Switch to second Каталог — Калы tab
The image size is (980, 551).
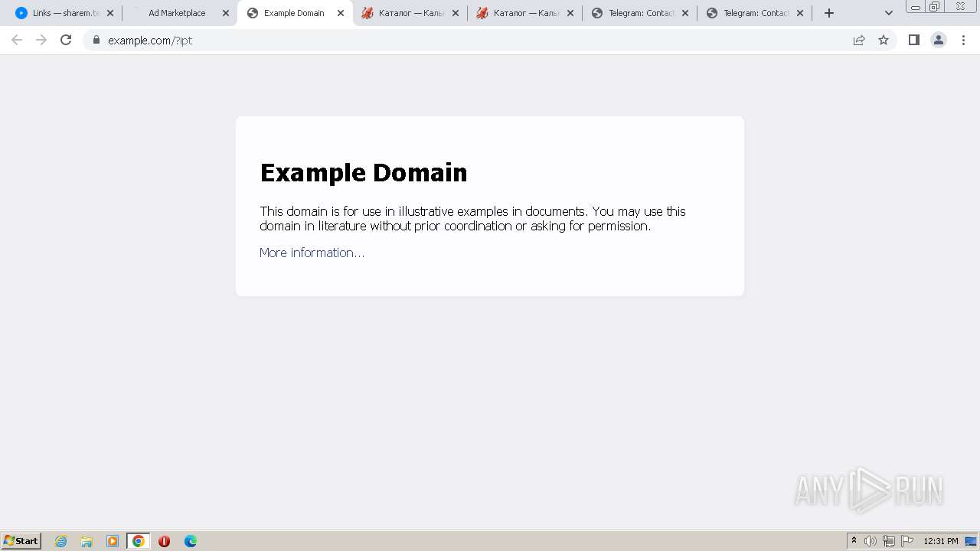[524, 13]
